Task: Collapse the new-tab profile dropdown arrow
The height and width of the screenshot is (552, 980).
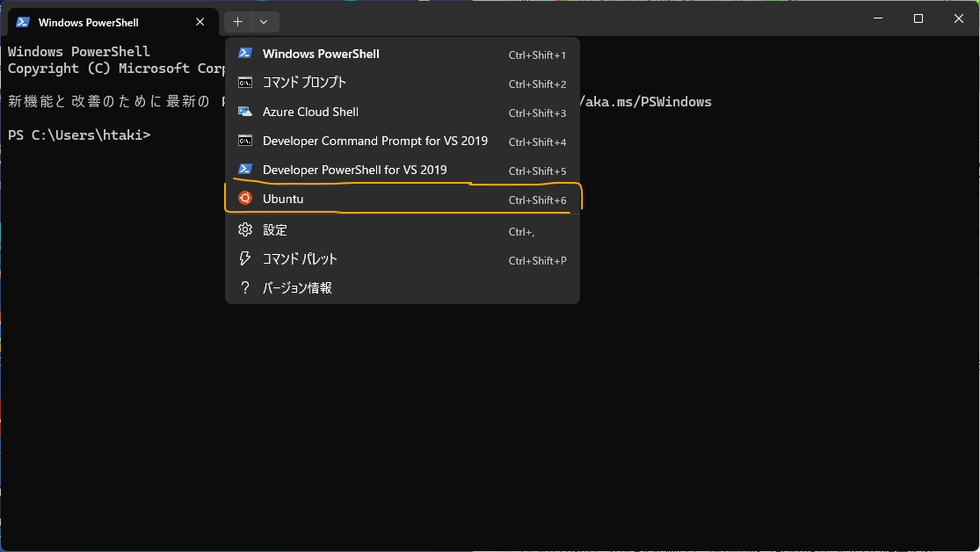Action: (x=265, y=22)
